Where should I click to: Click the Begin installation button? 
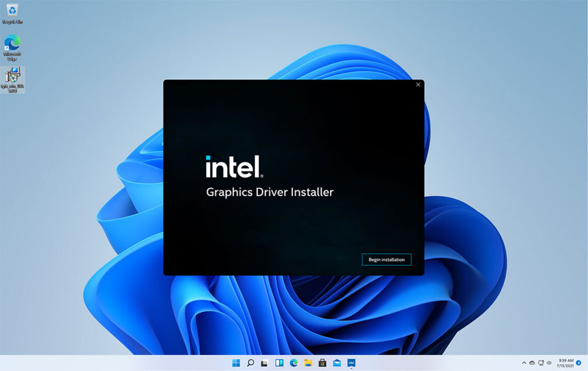[386, 260]
